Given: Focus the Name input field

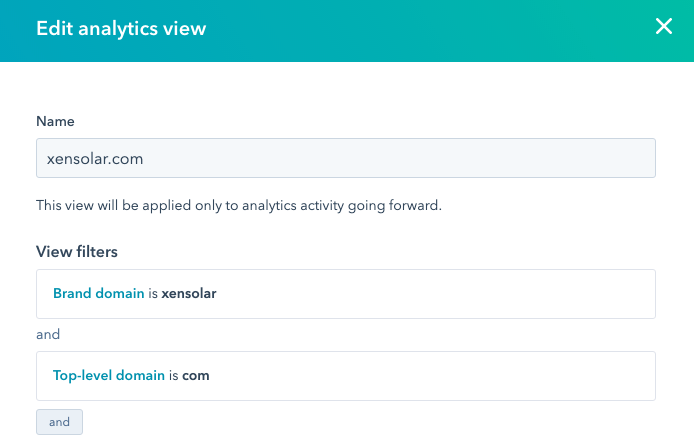Looking at the screenshot, I should pos(345,158).
